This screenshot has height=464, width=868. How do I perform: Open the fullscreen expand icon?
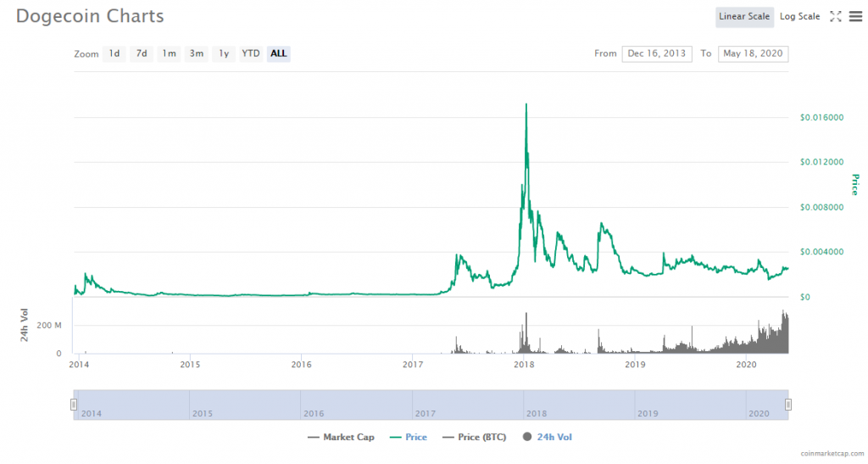835,17
